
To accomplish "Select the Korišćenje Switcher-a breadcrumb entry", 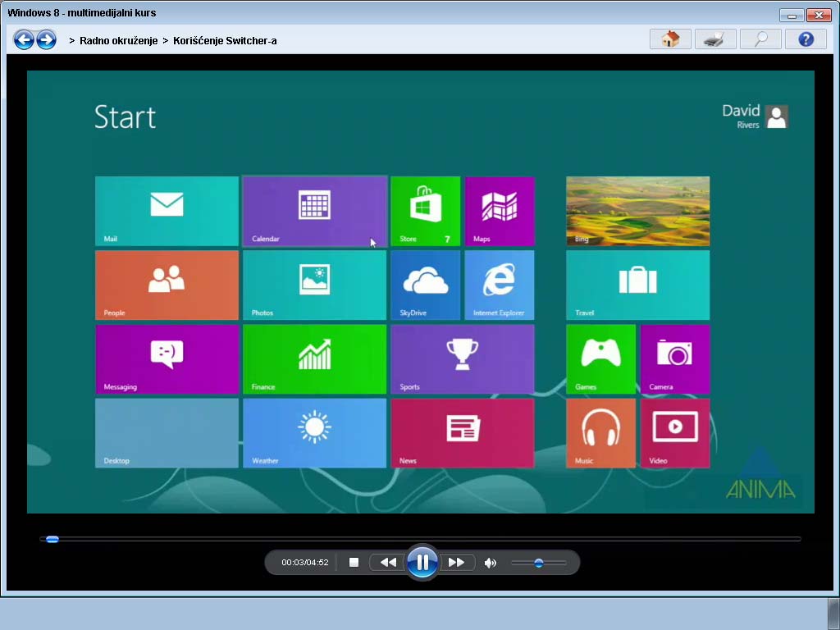I will [225, 39].
